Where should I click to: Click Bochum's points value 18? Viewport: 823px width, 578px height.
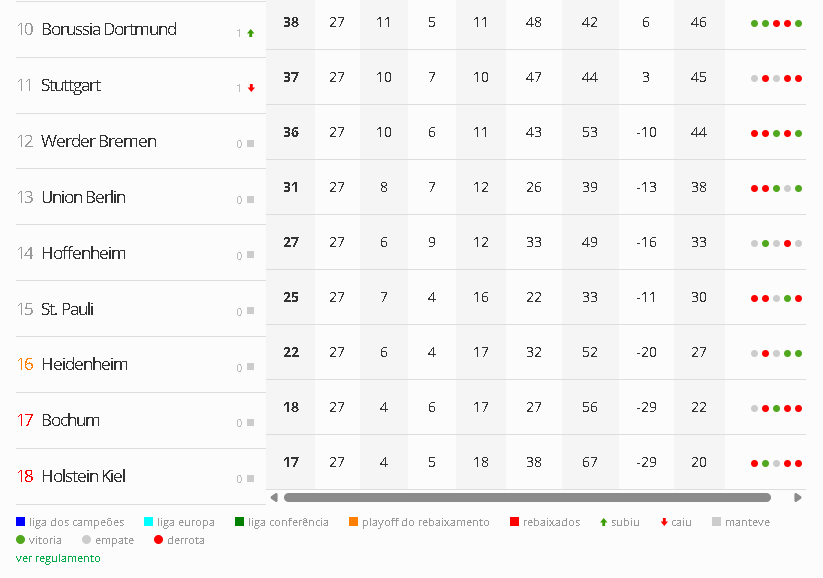tap(291, 407)
